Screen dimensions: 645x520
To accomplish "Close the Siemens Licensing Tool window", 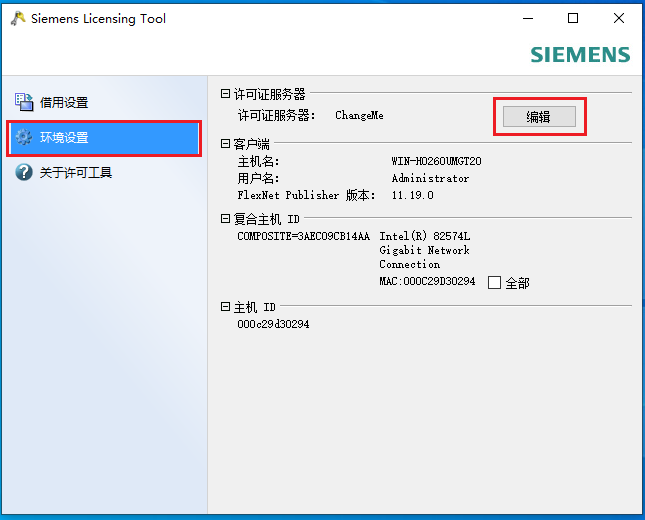I will (x=619, y=18).
